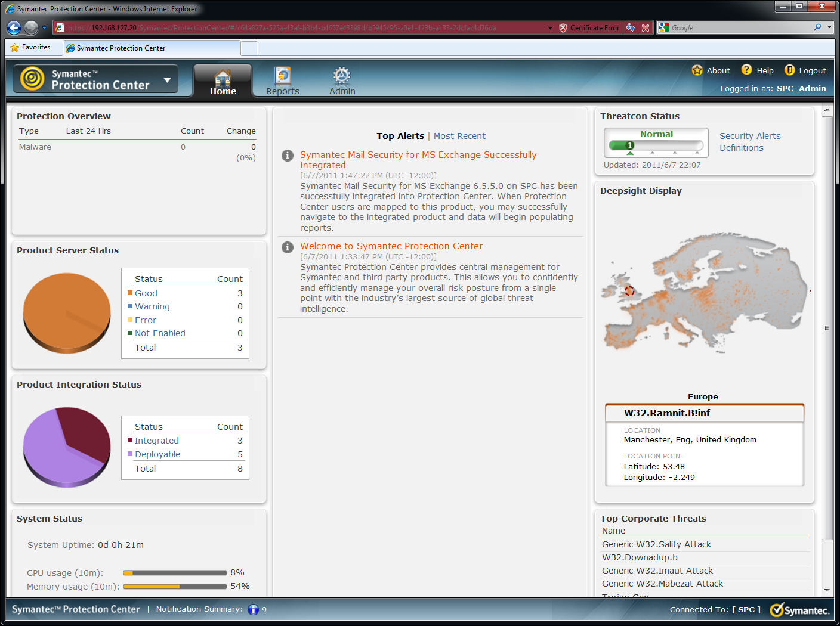
Task: Click the page scrollbar down arrow
Action: (827, 590)
